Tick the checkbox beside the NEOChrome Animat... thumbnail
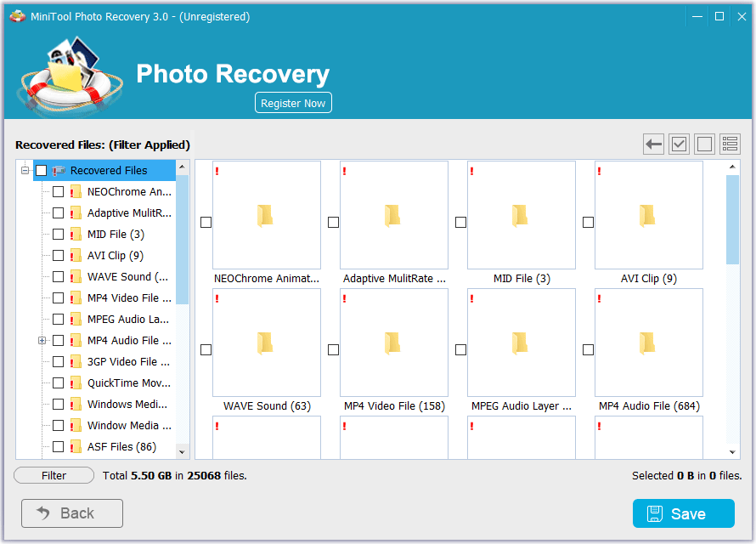Image resolution: width=756 pixels, height=544 pixels. [206, 223]
